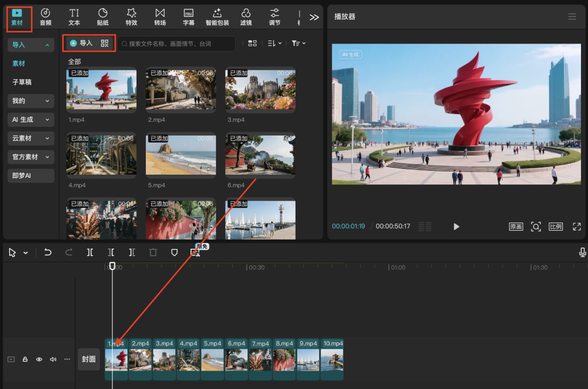
Task: Select the 5.mp4 beach thumbnail
Action: pos(181,155)
